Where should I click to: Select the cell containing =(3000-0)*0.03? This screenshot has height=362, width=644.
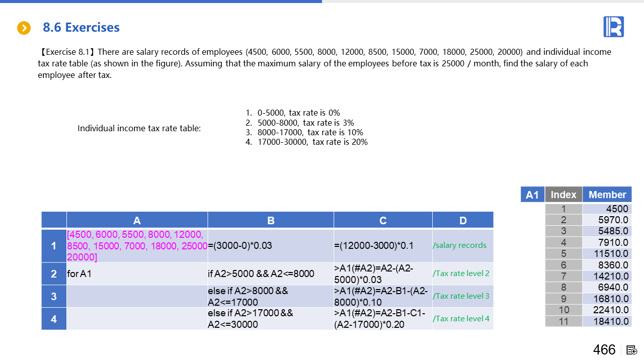coord(271,246)
